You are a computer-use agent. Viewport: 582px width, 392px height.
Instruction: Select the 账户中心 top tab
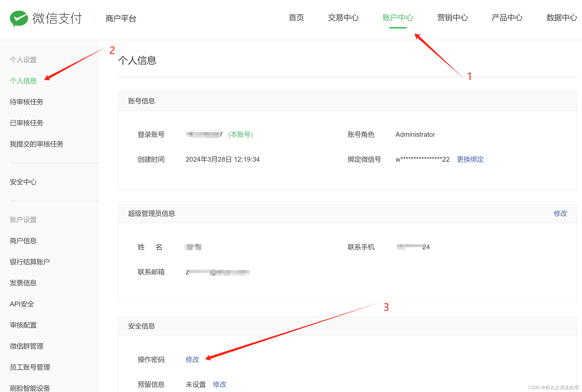click(x=398, y=18)
